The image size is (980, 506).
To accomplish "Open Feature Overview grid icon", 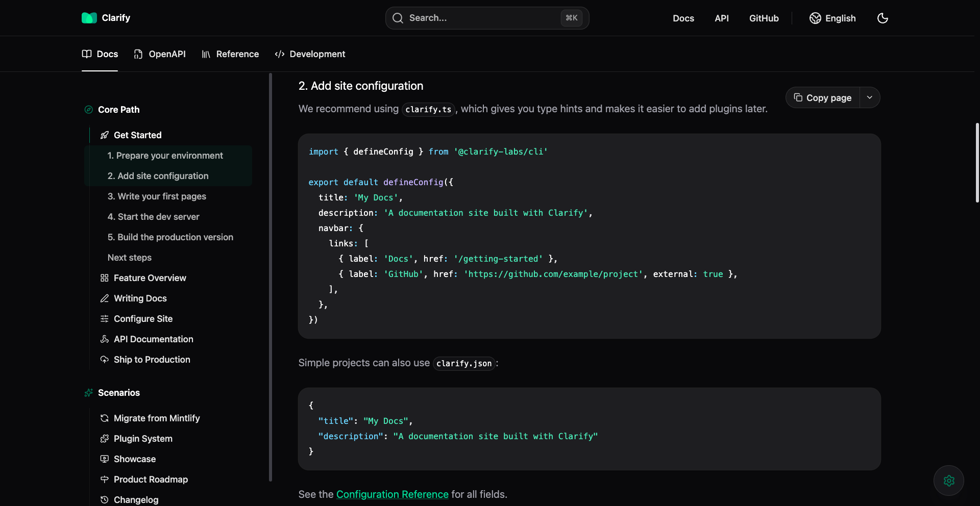I will [x=105, y=278].
